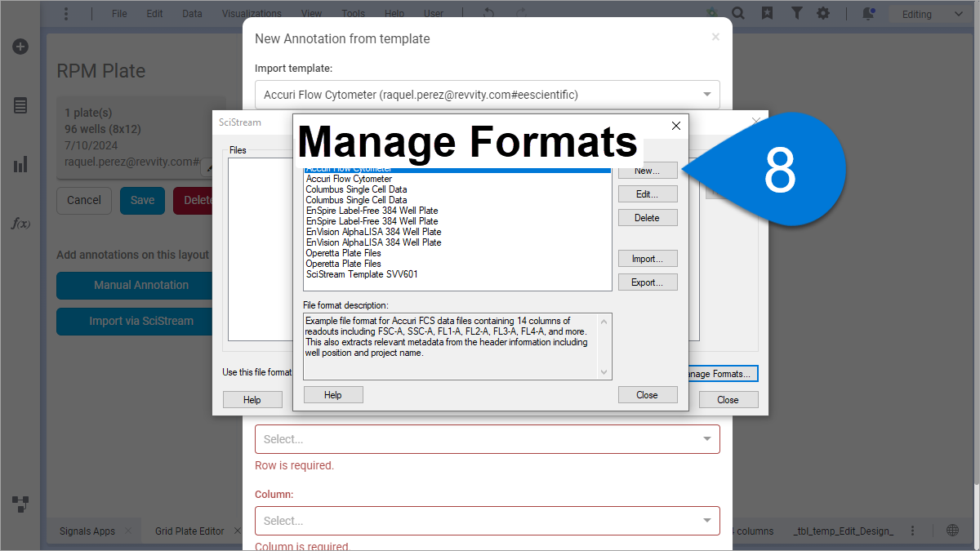This screenshot has width=980, height=551.
Task: Click the green icon left of search
Action: pos(712,14)
